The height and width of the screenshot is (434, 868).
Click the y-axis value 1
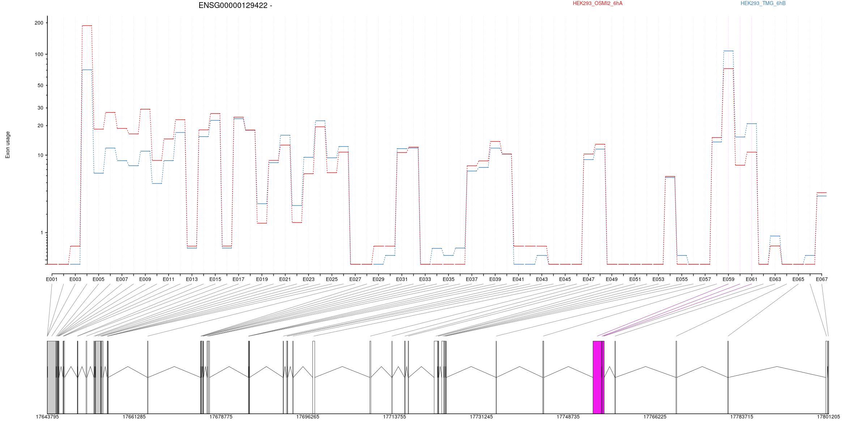42,233
